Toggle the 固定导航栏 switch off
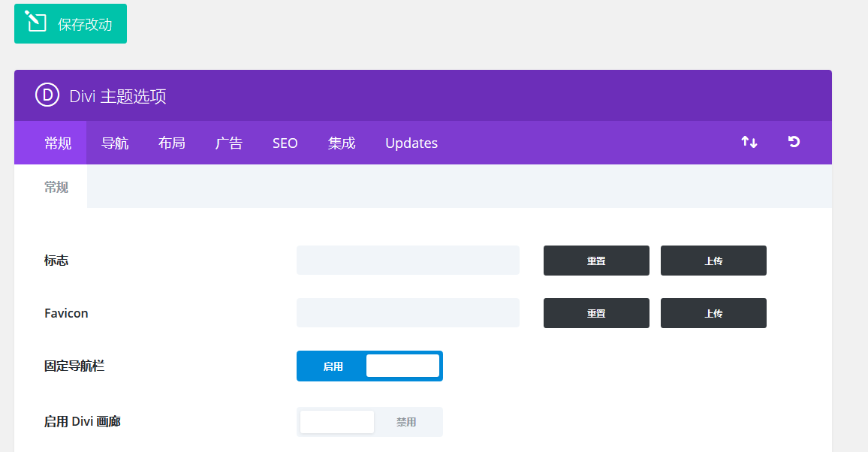The height and width of the screenshot is (452, 868). pos(369,366)
